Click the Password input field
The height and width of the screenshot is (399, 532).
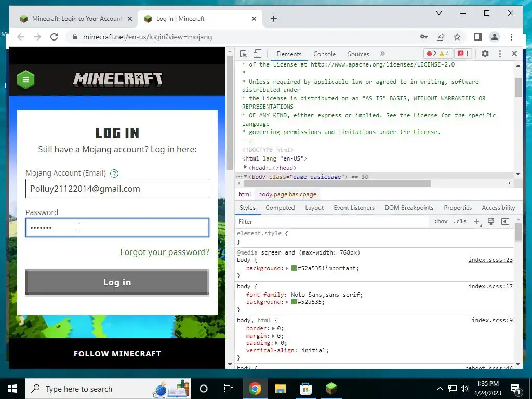pyautogui.click(x=117, y=228)
